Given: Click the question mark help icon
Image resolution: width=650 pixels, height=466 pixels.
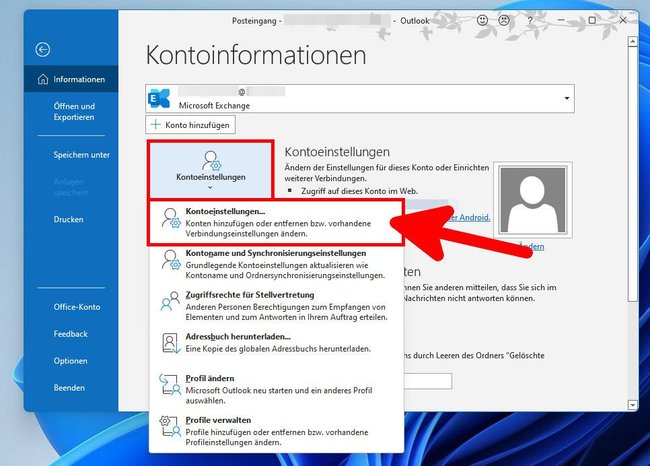Looking at the screenshot, I should click(x=530, y=20).
